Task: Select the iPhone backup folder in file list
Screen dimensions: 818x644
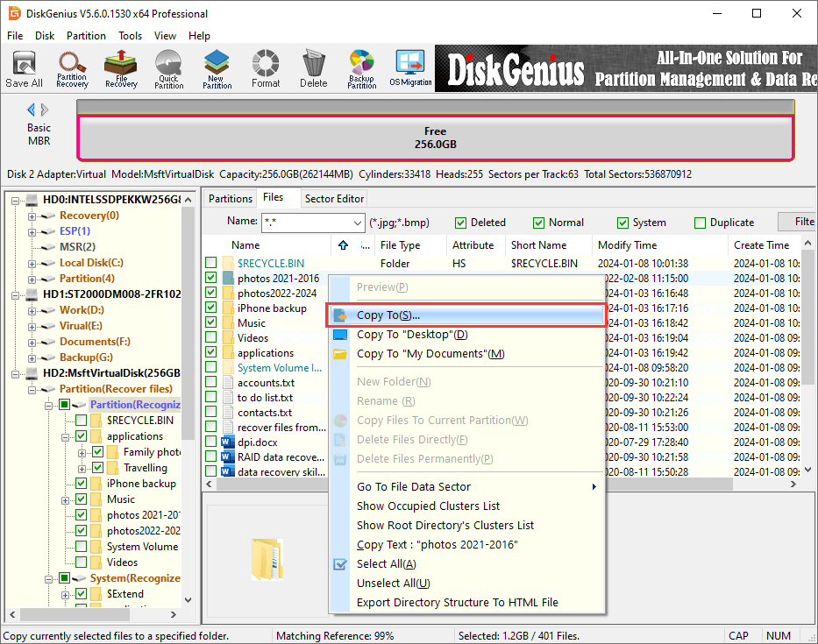Action: 272,308
